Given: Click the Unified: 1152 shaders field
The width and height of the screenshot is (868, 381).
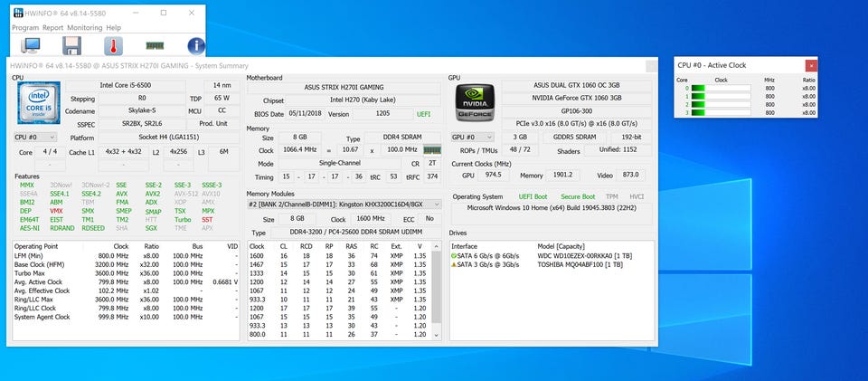Looking at the screenshot, I should 618,150.
